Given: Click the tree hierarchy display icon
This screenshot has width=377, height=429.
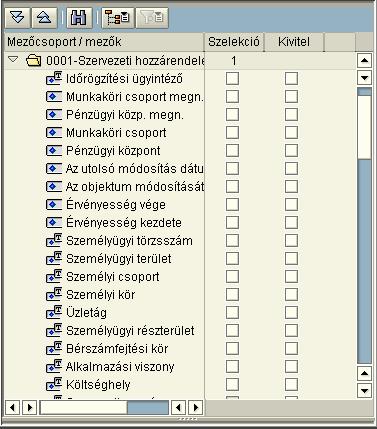Looking at the screenshot, I should [117, 18].
